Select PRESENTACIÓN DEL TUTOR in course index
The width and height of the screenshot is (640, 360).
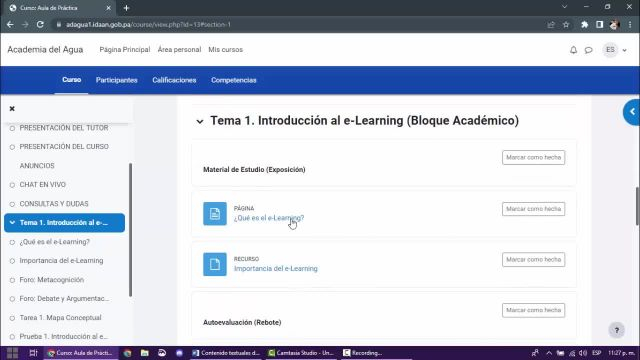(x=64, y=128)
